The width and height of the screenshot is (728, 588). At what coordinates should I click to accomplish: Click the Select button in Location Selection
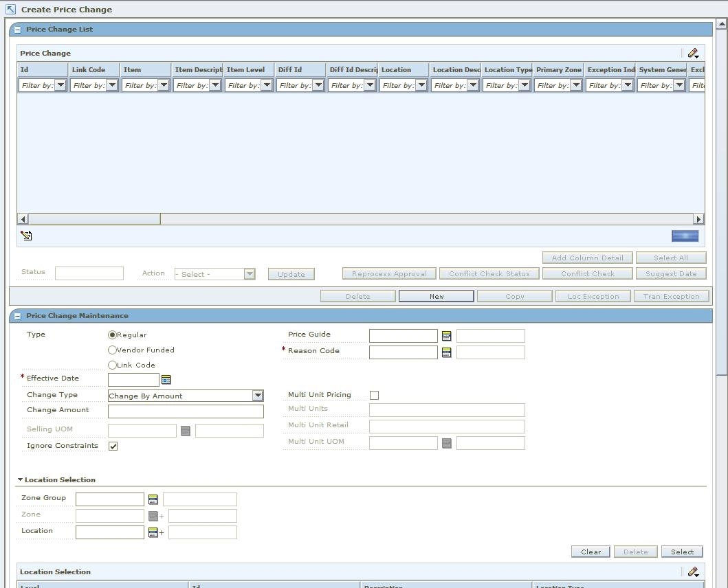(x=682, y=552)
